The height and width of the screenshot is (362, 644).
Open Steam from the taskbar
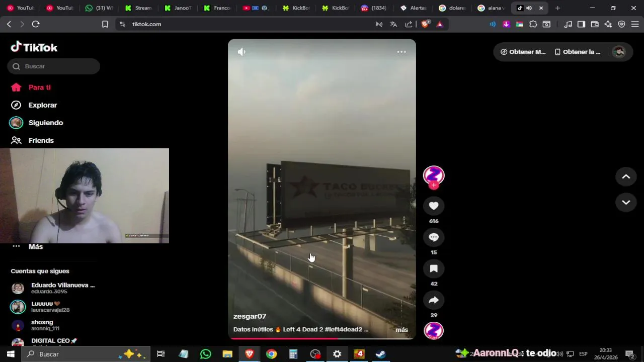381,354
